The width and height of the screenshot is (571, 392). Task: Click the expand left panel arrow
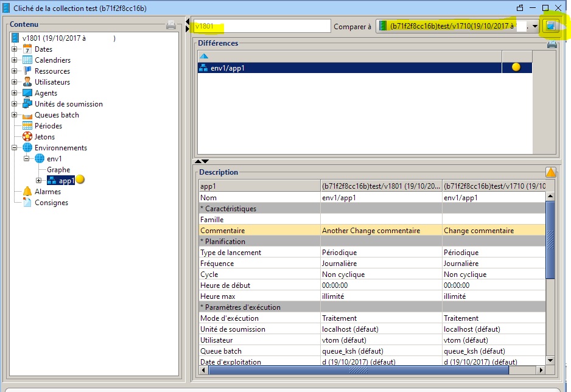tap(187, 29)
